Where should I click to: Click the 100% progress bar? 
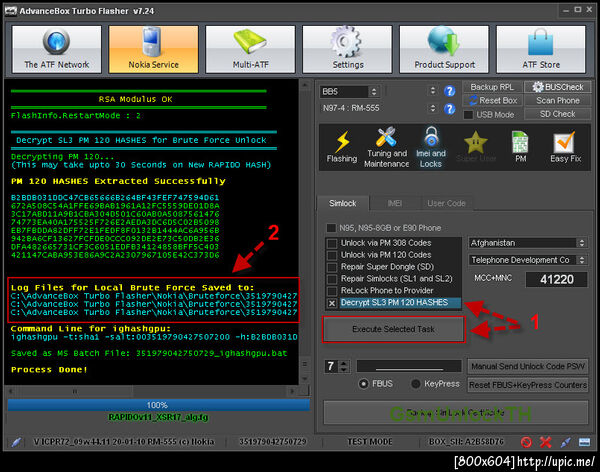click(158, 405)
